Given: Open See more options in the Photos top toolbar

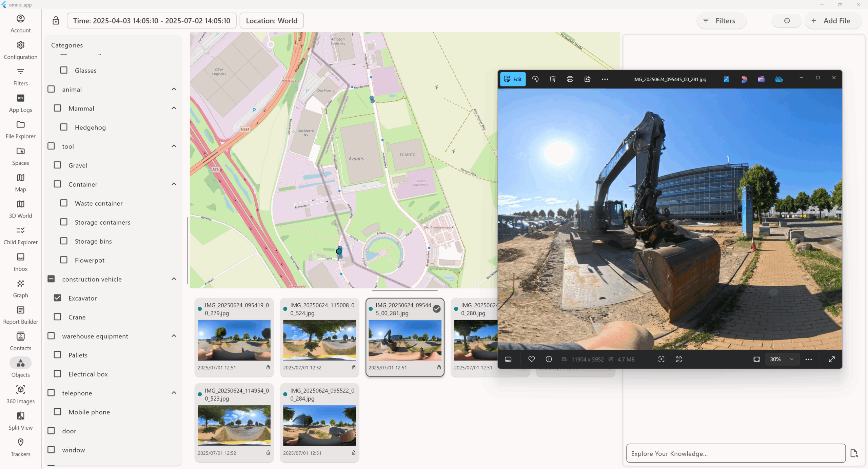Looking at the screenshot, I should (605, 79).
